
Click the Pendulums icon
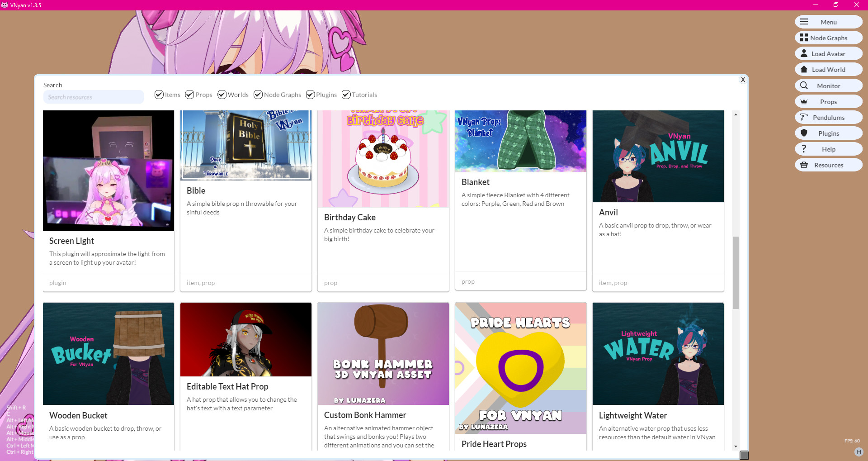[804, 117]
